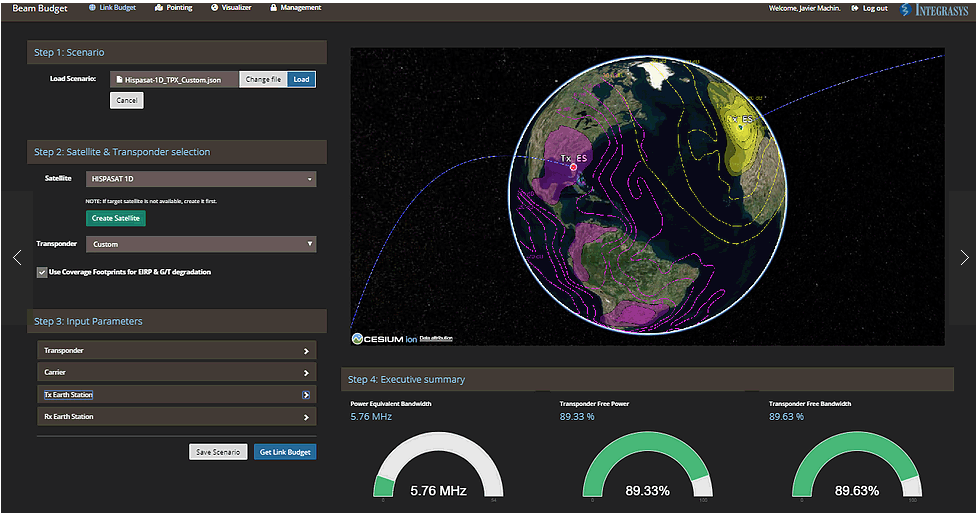This screenshot has height=515, width=976.
Task: Open the Transponder Custom dropdown
Action: coord(201,244)
